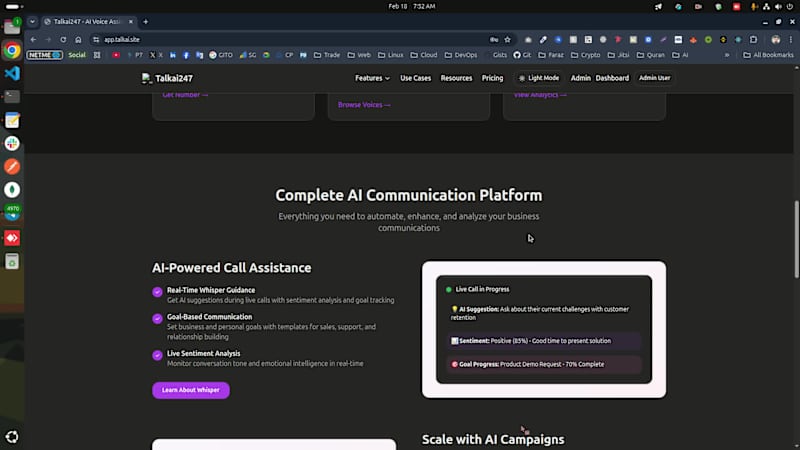Viewport: 800px width, 450px height.
Task: Follow the View Analytics link
Action: tap(540, 95)
